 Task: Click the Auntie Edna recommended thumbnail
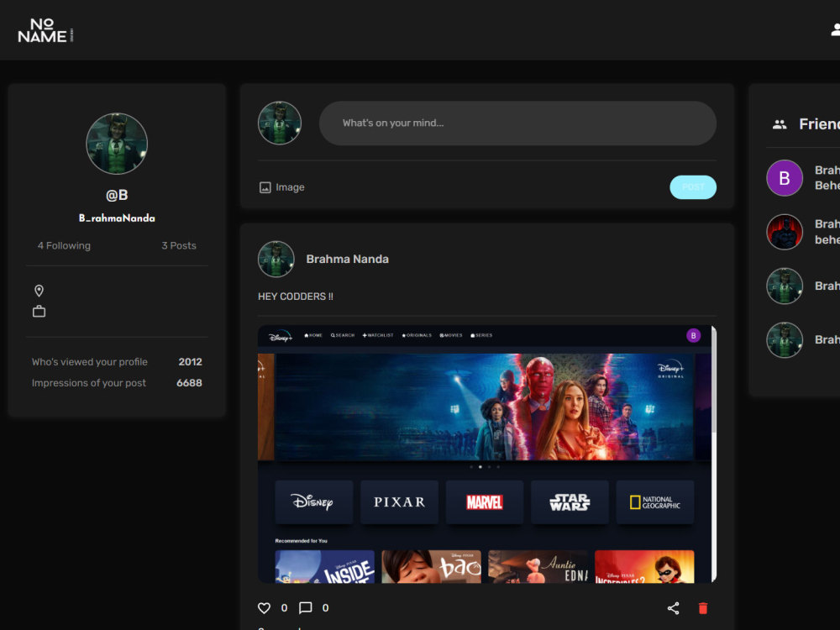point(538,566)
